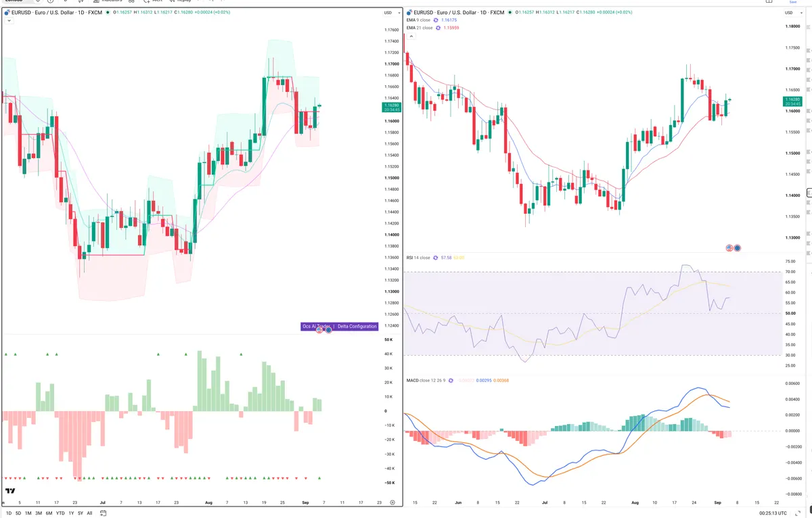
Task: Click the 50 K label on delta axis
Action: [x=388, y=339]
